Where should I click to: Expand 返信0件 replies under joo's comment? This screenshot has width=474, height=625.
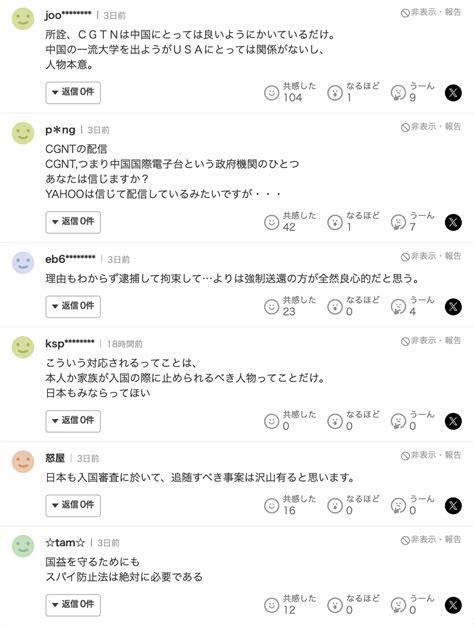(x=73, y=92)
